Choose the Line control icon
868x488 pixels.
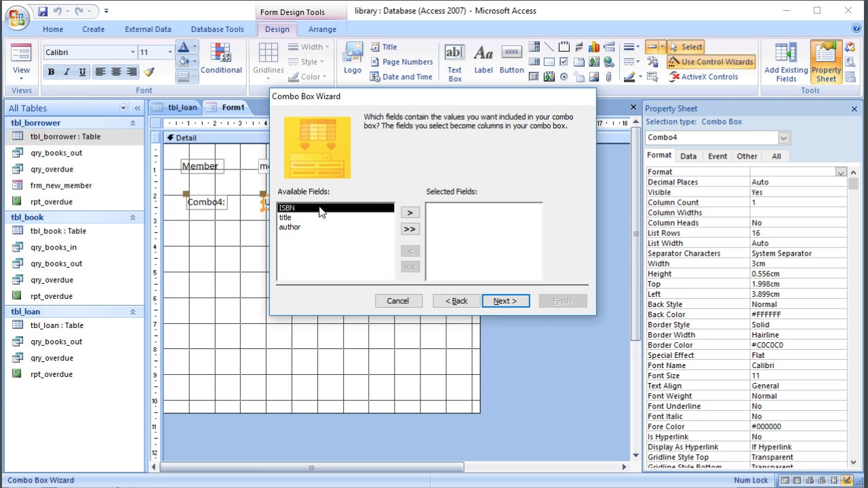[549, 47]
